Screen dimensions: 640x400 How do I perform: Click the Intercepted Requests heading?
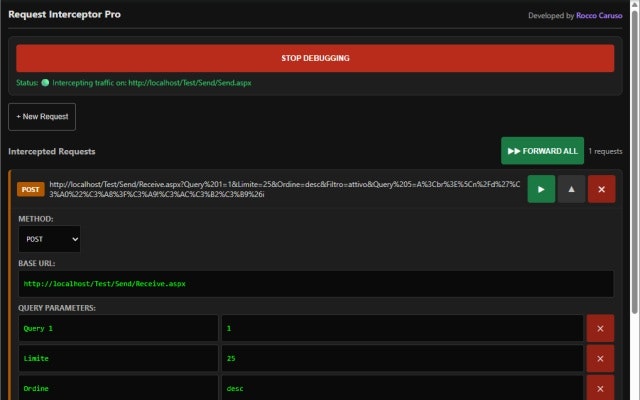tap(52, 151)
